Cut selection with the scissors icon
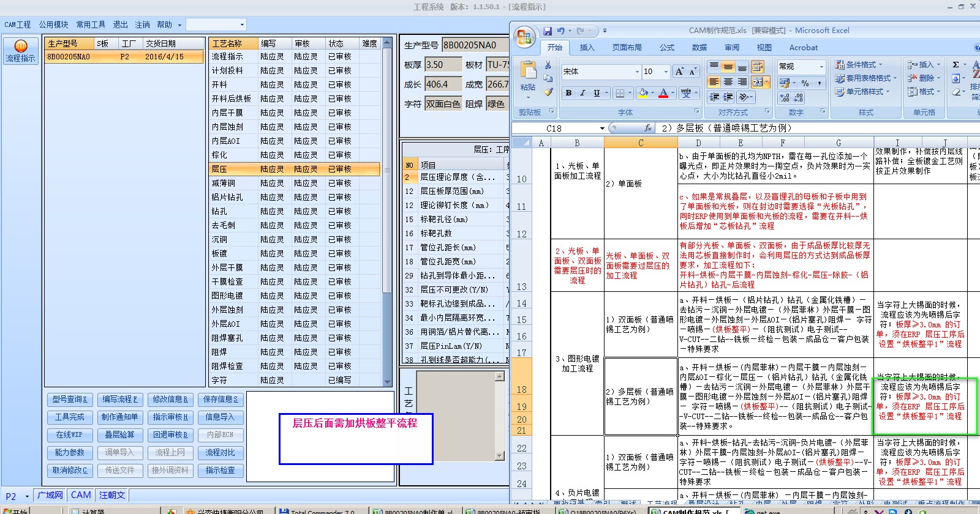 [548, 65]
